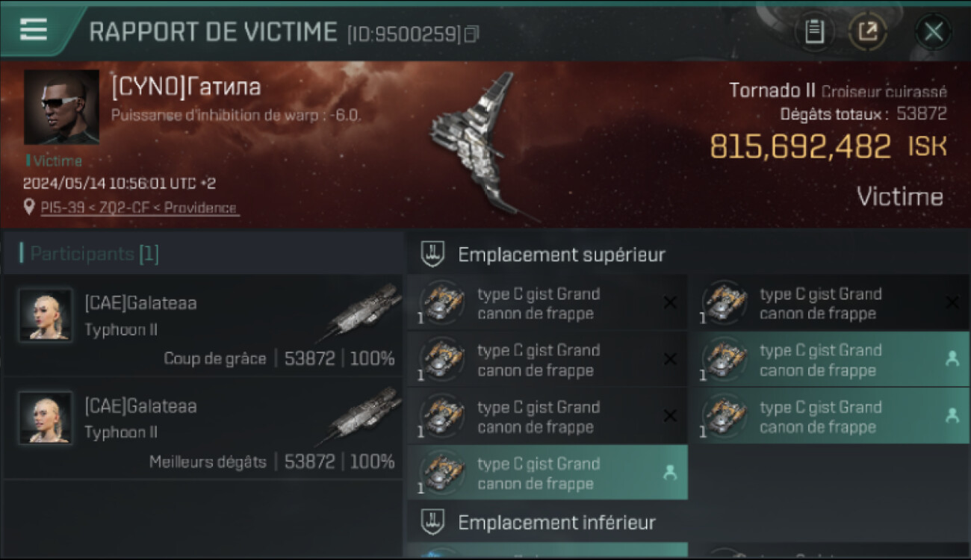The height and width of the screenshot is (560, 971).
Task: Open location PI5-39 < ZQ2-CF < Providence
Action: coord(139,208)
